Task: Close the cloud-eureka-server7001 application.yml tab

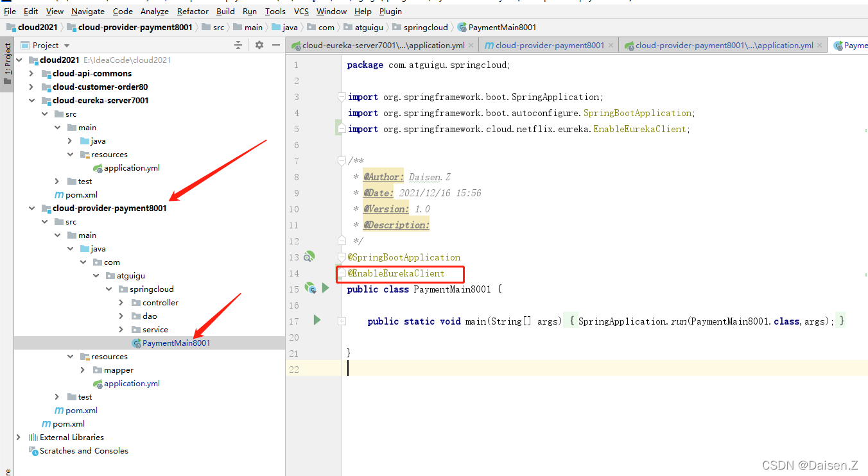Action: (x=471, y=46)
